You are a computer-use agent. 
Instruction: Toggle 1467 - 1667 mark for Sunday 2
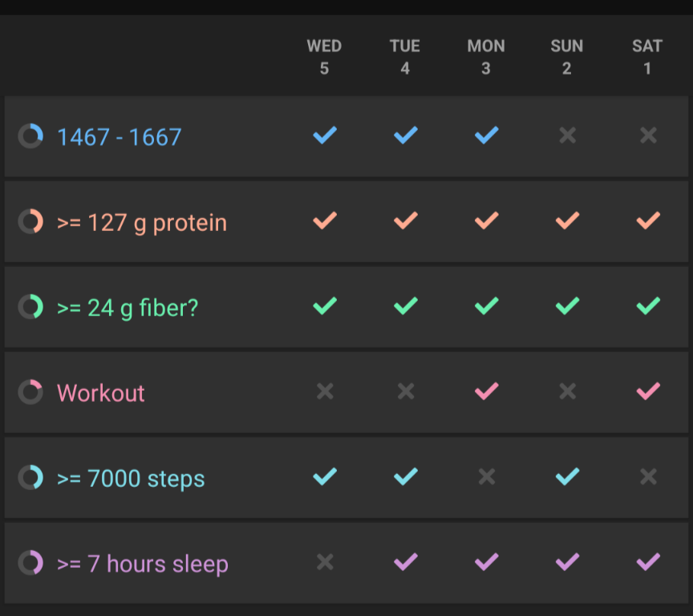coord(567,136)
